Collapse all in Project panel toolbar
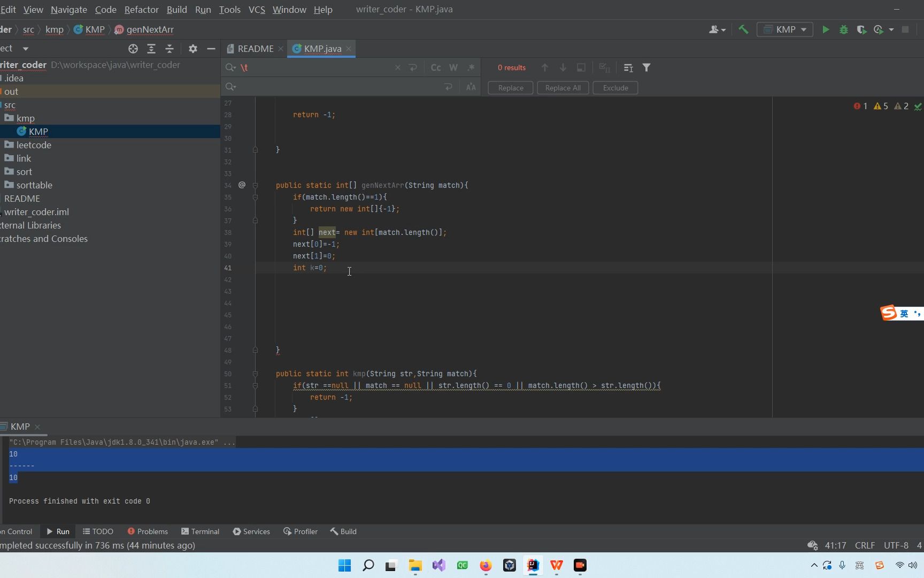 (170, 49)
